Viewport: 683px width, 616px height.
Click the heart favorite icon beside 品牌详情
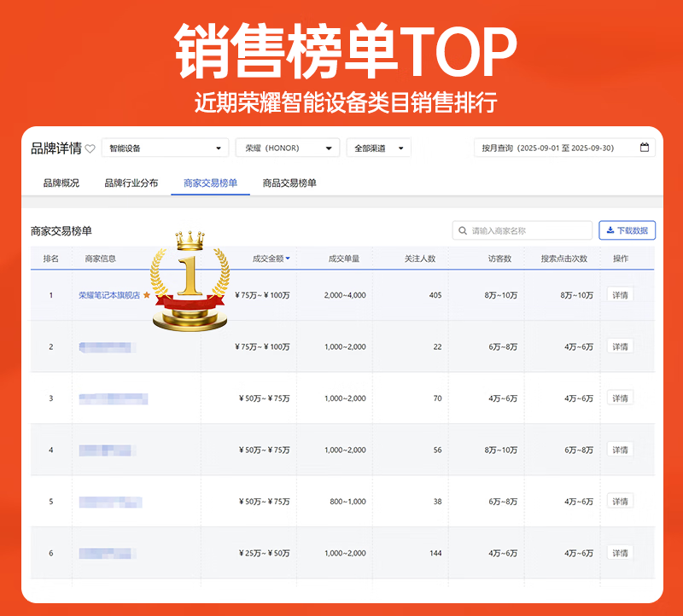[90, 148]
